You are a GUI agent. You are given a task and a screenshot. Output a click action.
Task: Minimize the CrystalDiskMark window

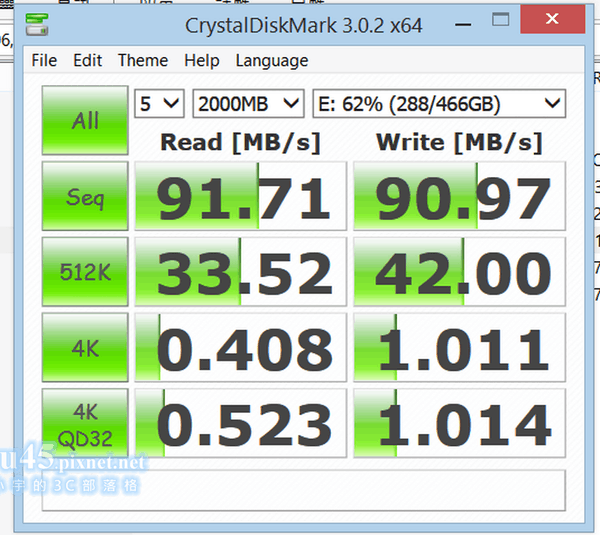pyautogui.click(x=463, y=24)
